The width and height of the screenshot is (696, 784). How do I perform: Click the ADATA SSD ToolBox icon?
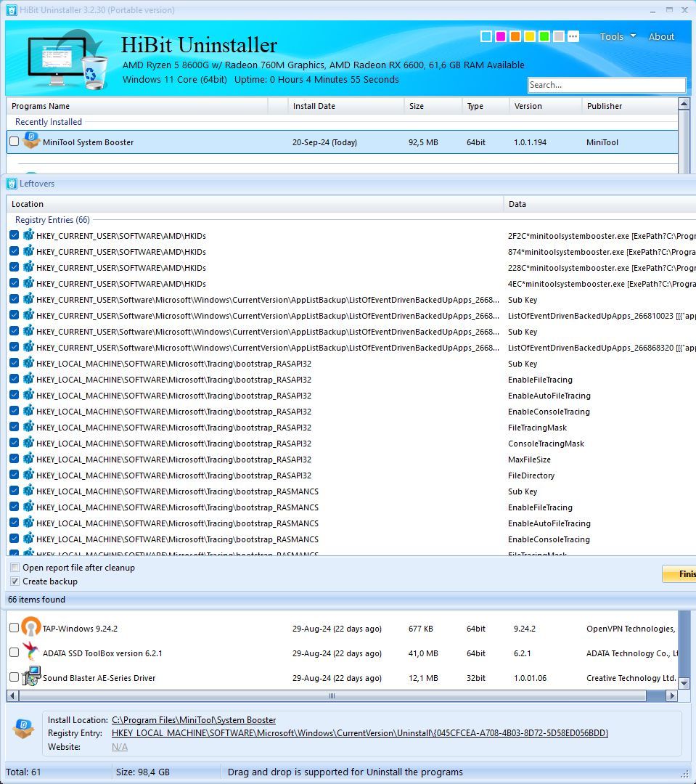tap(31, 652)
